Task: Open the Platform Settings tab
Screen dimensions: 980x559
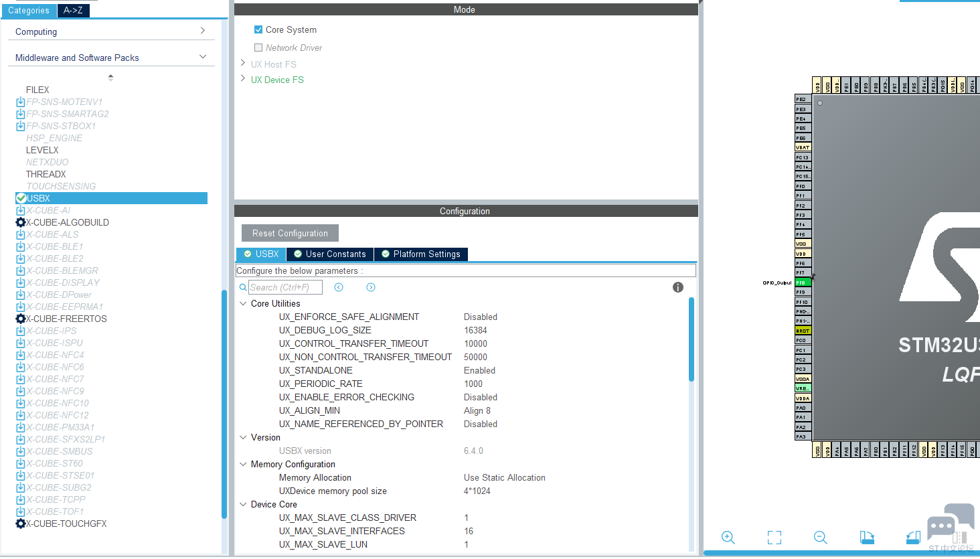Action: 421,254
